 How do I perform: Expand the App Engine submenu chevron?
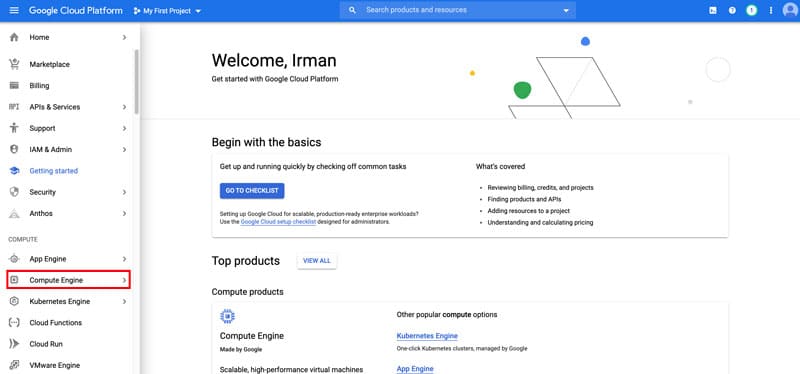click(124, 259)
